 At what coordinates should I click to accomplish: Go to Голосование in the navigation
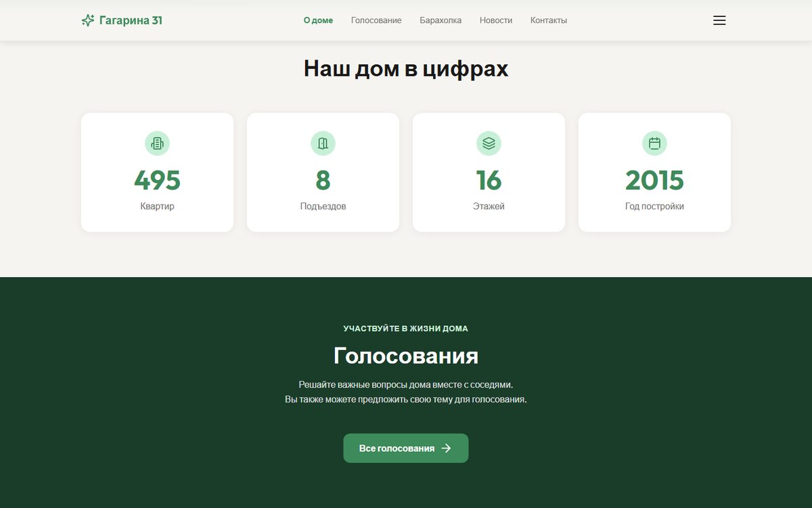coord(376,20)
